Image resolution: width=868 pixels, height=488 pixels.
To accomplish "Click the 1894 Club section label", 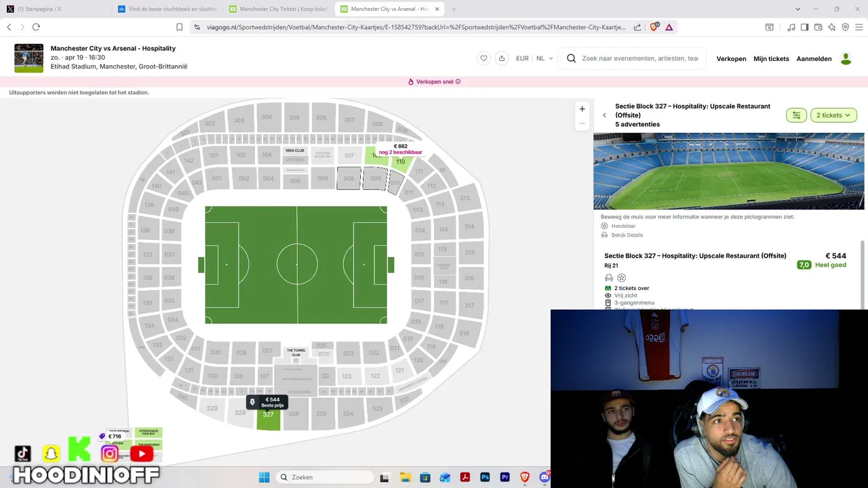I will coord(294,150).
